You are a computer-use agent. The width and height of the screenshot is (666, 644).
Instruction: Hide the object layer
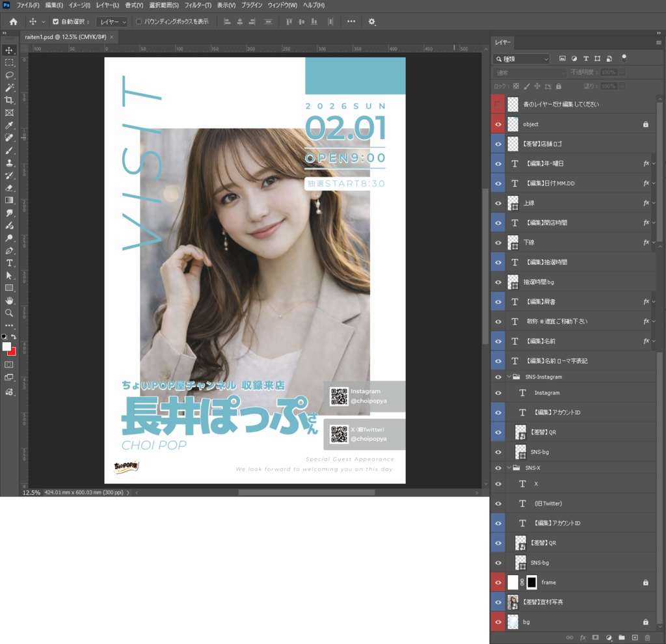[498, 124]
